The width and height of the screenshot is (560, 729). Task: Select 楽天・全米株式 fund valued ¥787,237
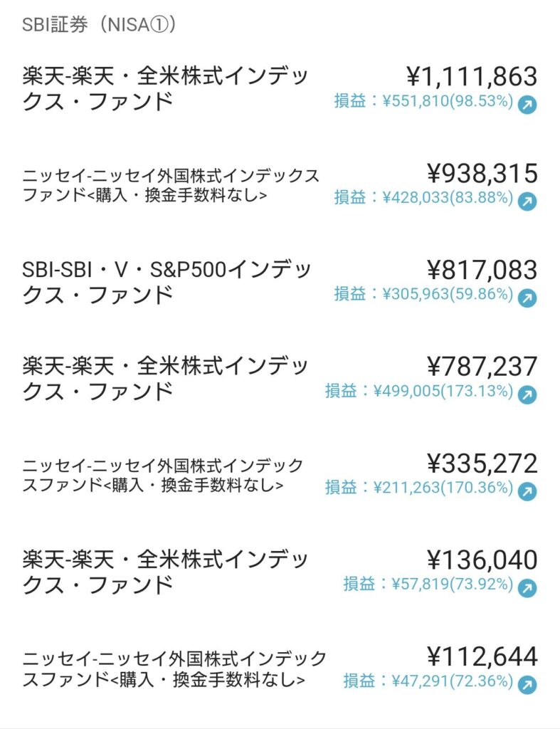click(165, 379)
